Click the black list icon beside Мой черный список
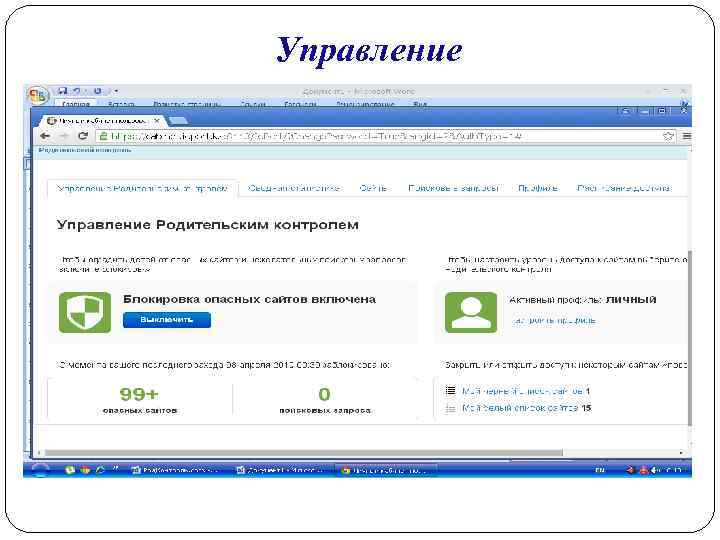This screenshot has width=720, height=540. click(x=450, y=391)
